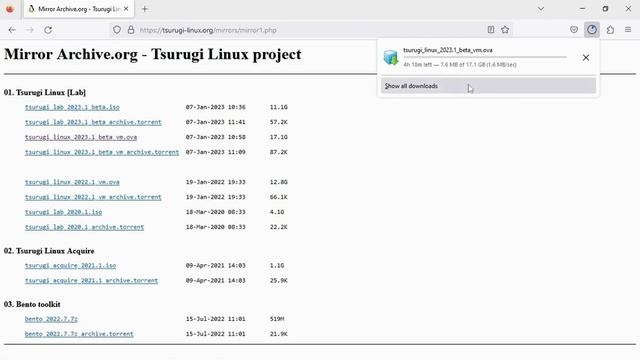640x360 pixels.
Task: Close the Mirror Archive.org tab
Action: [x=126, y=9]
